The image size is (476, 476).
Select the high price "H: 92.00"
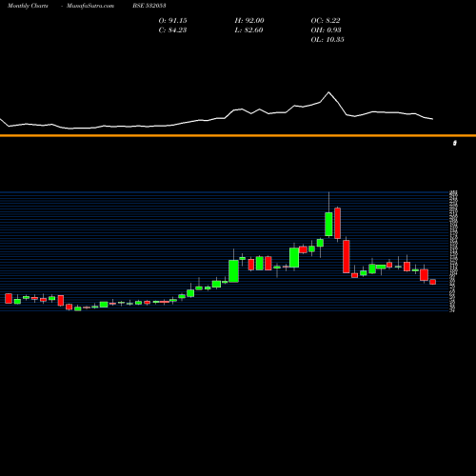click(x=249, y=21)
